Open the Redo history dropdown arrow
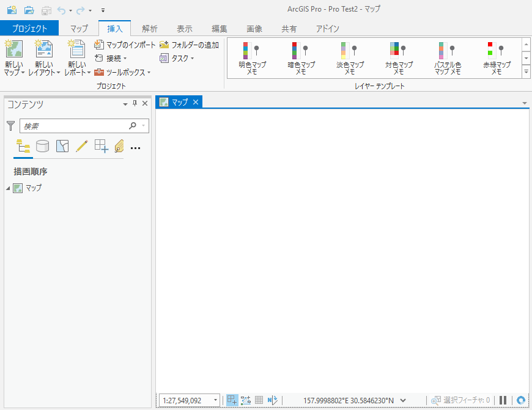 91,11
